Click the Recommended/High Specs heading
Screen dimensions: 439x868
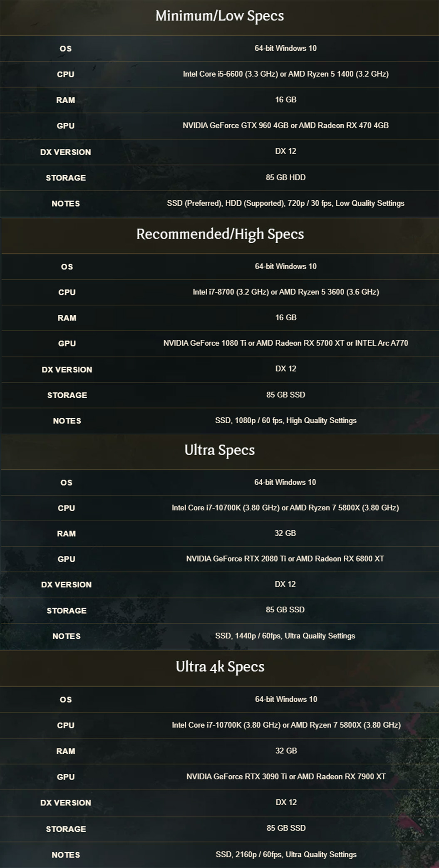pyautogui.click(x=220, y=234)
